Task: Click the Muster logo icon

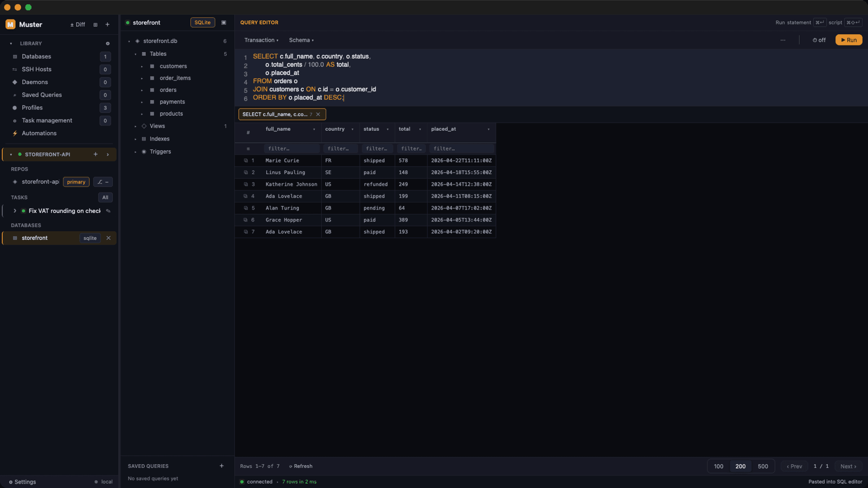Action: pyautogui.click(x=10, y=24)
